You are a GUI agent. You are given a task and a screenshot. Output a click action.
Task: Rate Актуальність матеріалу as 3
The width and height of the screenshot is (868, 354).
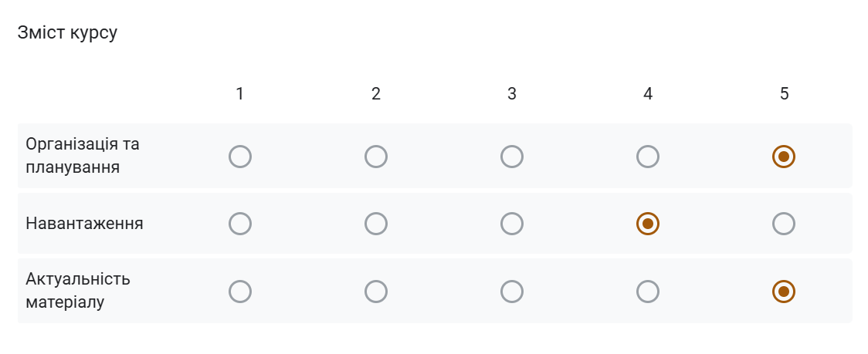511,292
